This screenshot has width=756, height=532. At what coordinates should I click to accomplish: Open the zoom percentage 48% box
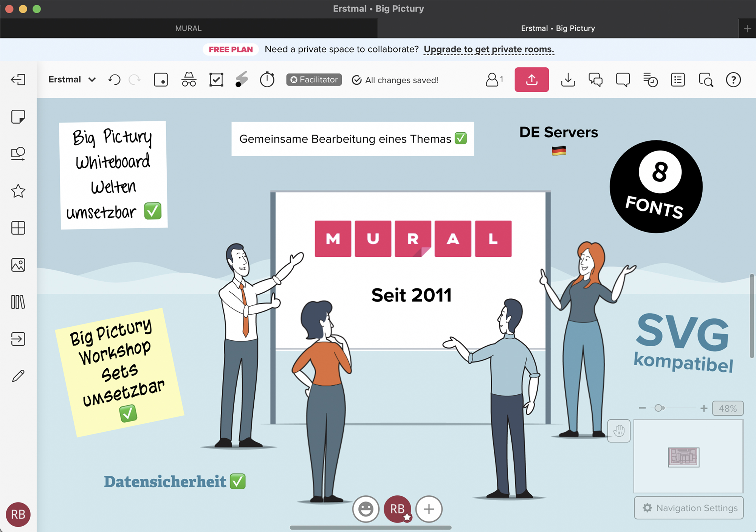pos(727,408)
